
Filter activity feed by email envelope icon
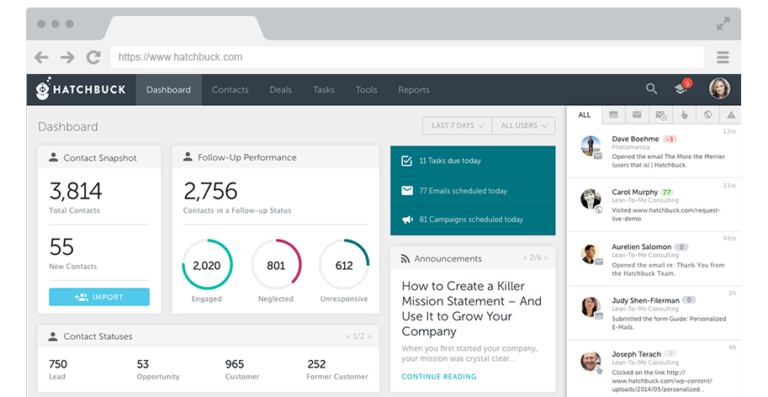pyautogui.click(x=637, y=115)
